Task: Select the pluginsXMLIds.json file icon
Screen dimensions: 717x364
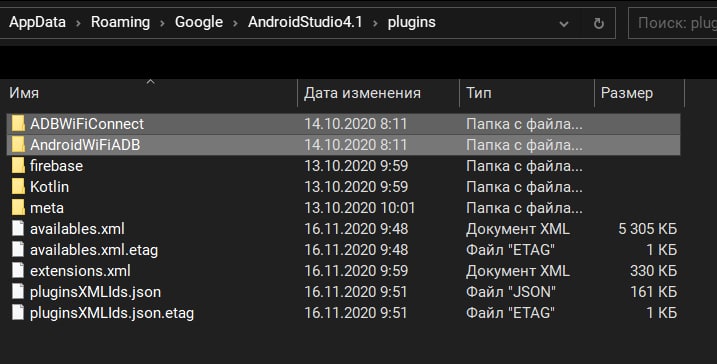Action: pos(18,291)
